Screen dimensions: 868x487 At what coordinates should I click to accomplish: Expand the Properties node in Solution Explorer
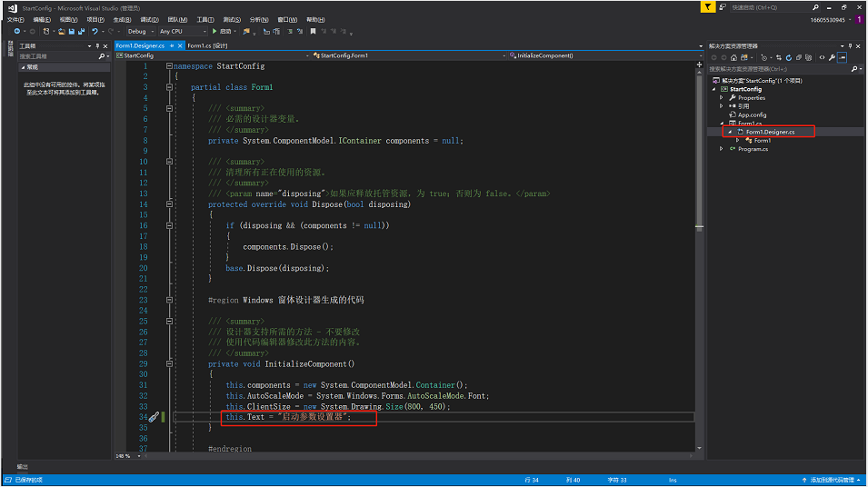pyautogui.click(x=722, y=98)
